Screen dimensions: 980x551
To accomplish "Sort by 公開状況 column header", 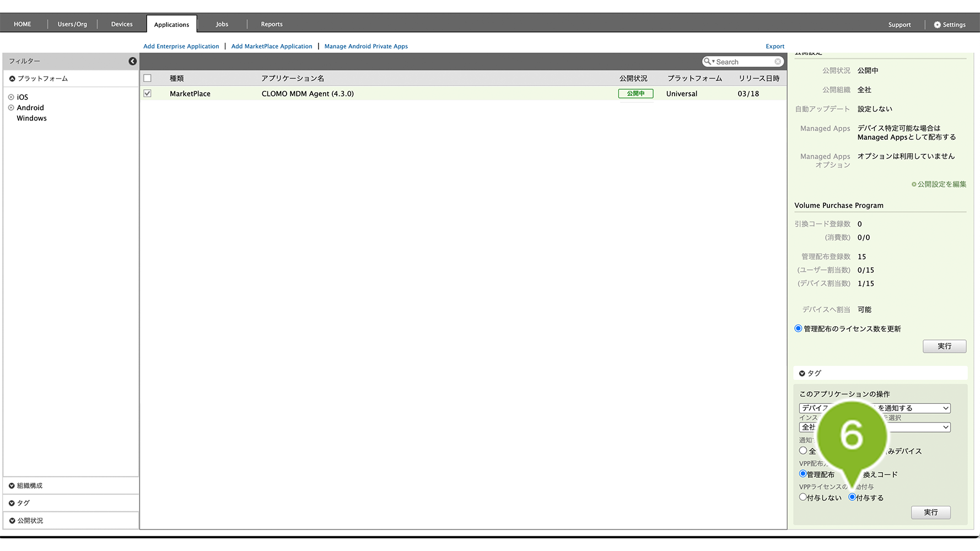I will (x=633, y=78).
